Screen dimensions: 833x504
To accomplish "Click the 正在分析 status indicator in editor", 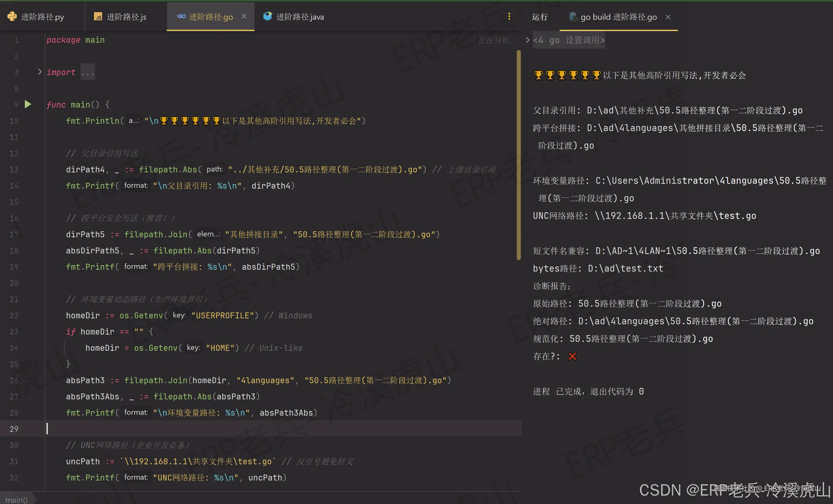I will (497, 41).
